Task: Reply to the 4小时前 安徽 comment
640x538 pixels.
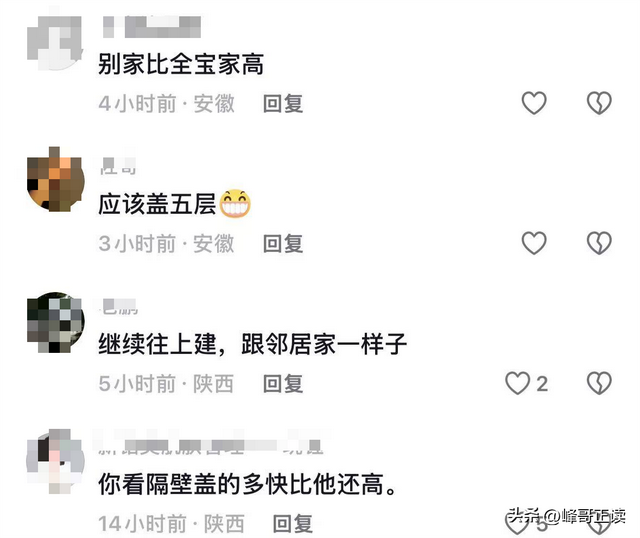Action: [x=283, y=103]
